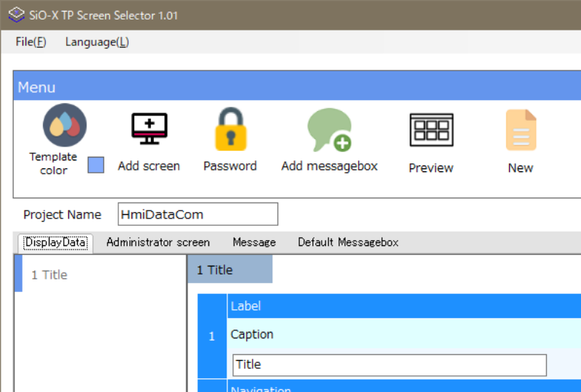The height and width of the screenshot is (392, 581).
Task: Open the Template color droplets icon
Action: click(65, 126)
